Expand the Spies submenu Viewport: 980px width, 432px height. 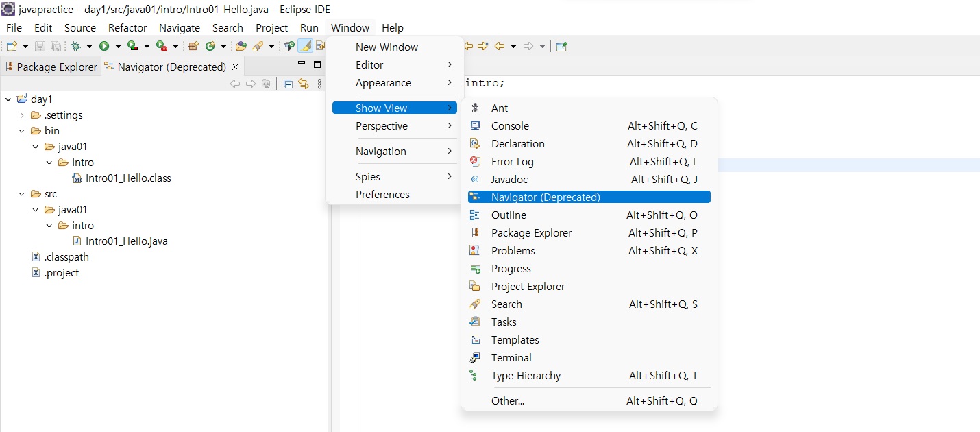(x=395, y=177)
